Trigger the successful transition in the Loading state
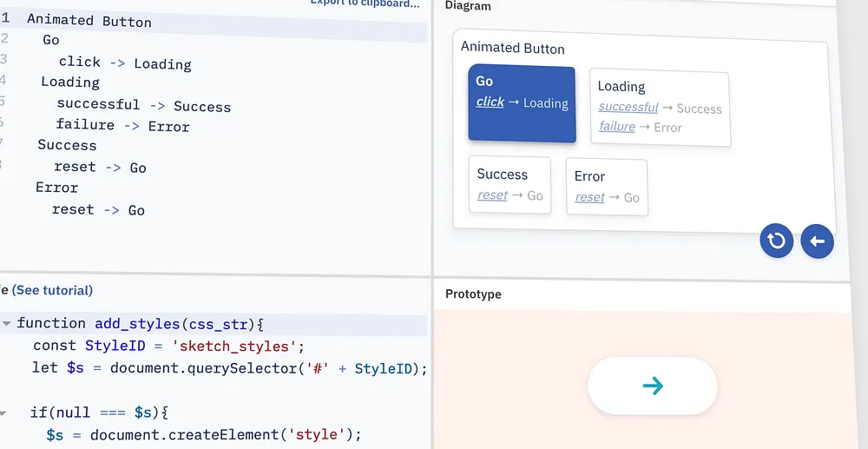Image resolution: width=868 pixels, height=449 pixels. [x=628, y=108]
